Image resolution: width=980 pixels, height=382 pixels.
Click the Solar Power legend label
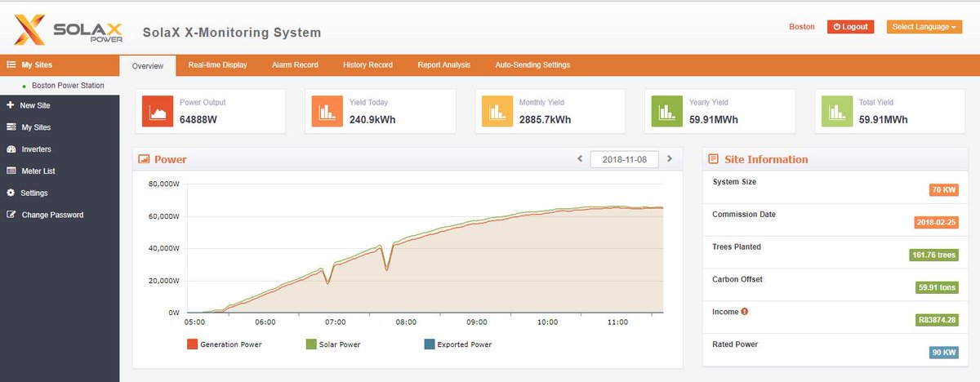341,344
